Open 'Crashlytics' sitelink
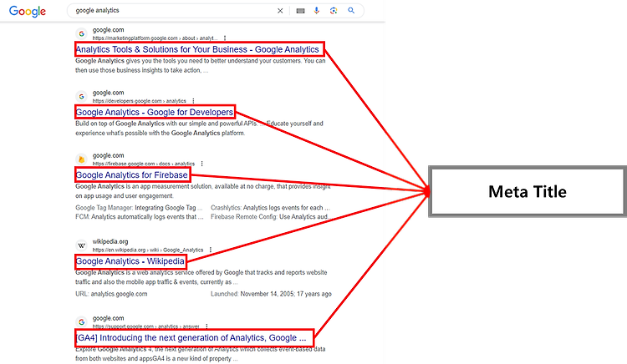The image size is (627, 364). tap(226, 208)
